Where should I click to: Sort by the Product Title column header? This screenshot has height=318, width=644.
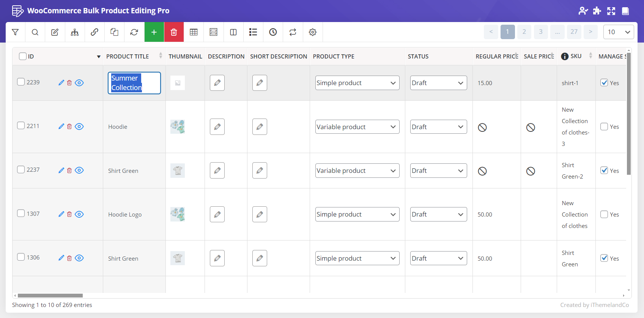click(x=128, y=56)
